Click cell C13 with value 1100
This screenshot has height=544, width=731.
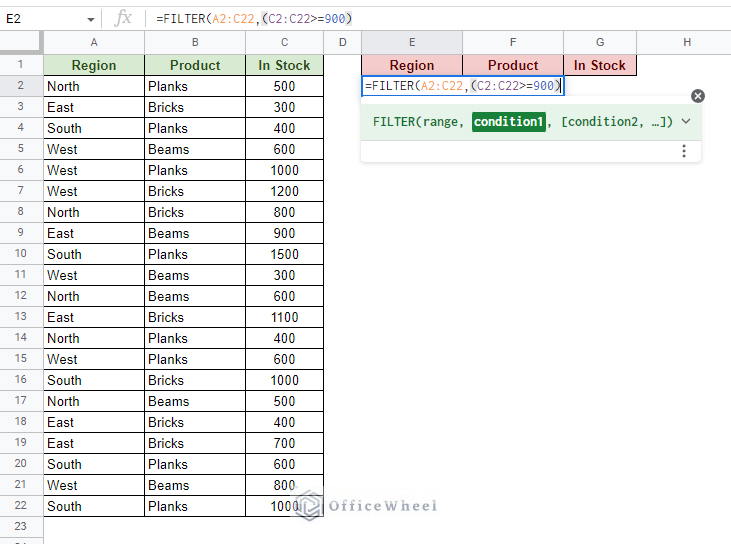pyautogui.click(x=284, y=317)
